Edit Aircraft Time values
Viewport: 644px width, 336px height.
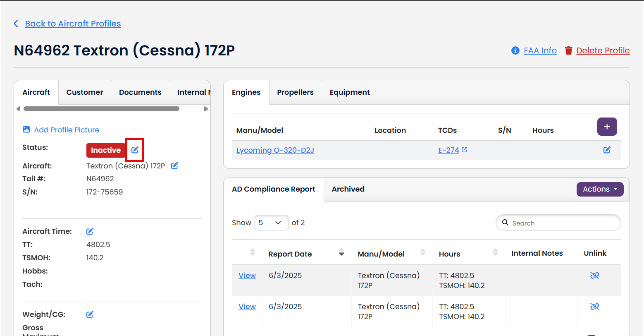(x=90, y=231)
